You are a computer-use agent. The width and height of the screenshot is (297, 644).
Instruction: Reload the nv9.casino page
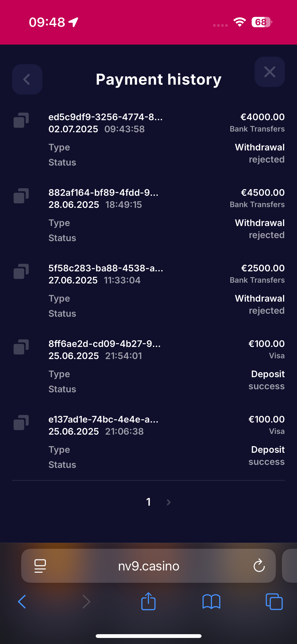(x=259, y=566)
